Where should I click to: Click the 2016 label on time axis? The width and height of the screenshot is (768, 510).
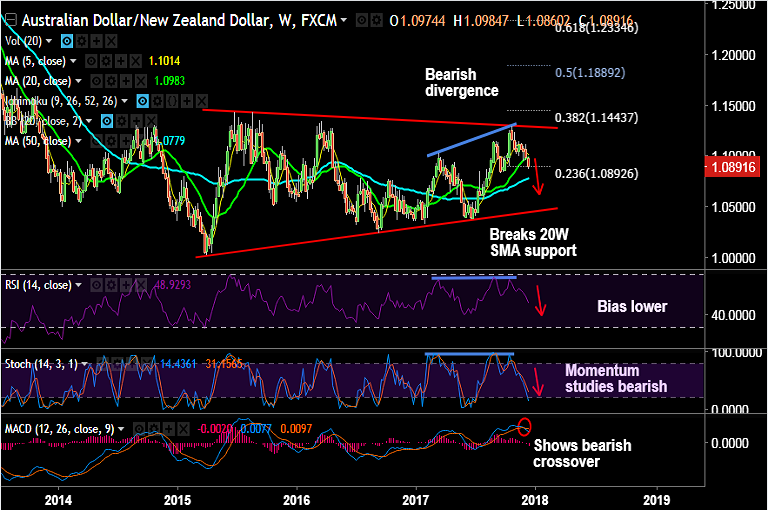296,500
